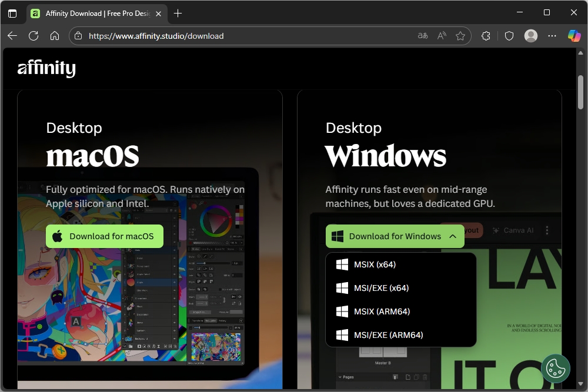This screenshot has width=588, height=392.
Task: Click the Windows logo beside MSIX (ARM64)
Action: [342, 311]
